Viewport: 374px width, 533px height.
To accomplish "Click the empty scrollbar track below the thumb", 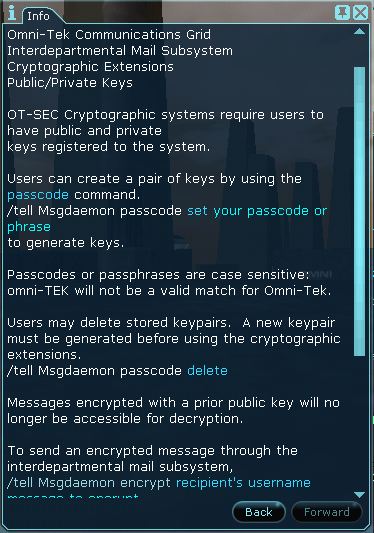I will 359,422.
